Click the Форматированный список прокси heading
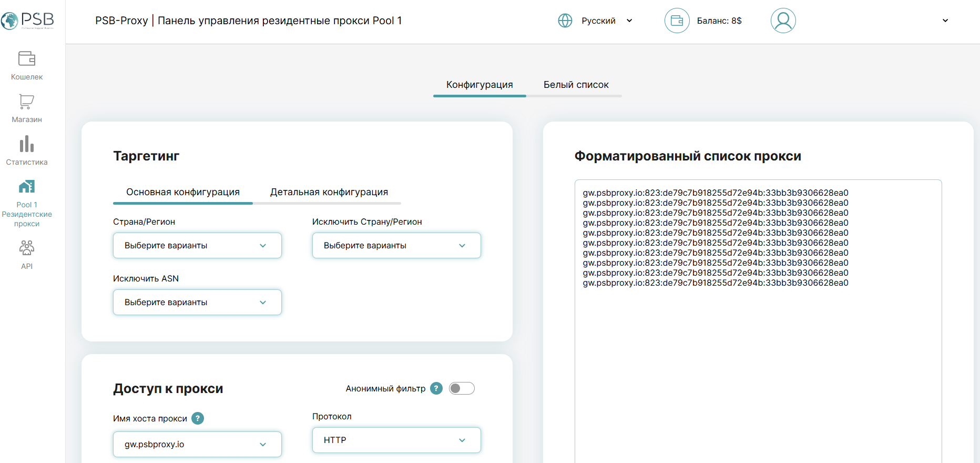The width and height of the screenshot is (980, 463). click(688, 156)
